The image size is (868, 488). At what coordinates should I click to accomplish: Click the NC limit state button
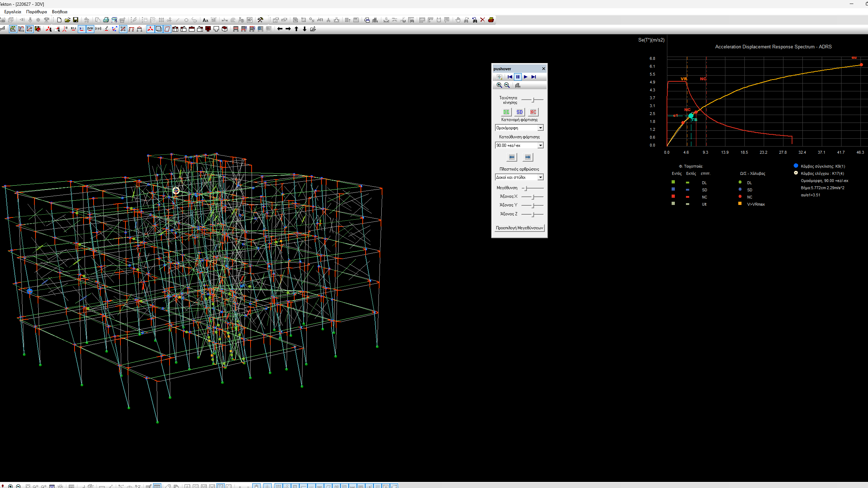click(533, 112)
